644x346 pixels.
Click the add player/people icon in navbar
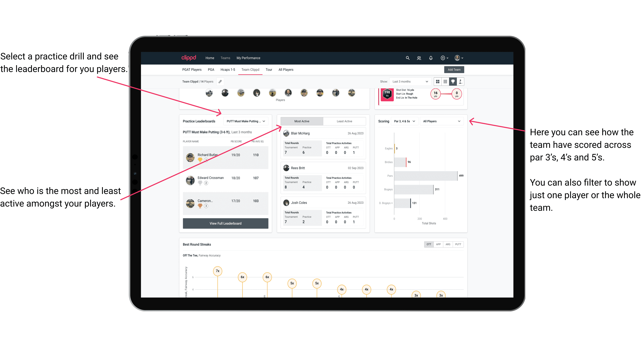pyautogui.click(x=419, y=57)
